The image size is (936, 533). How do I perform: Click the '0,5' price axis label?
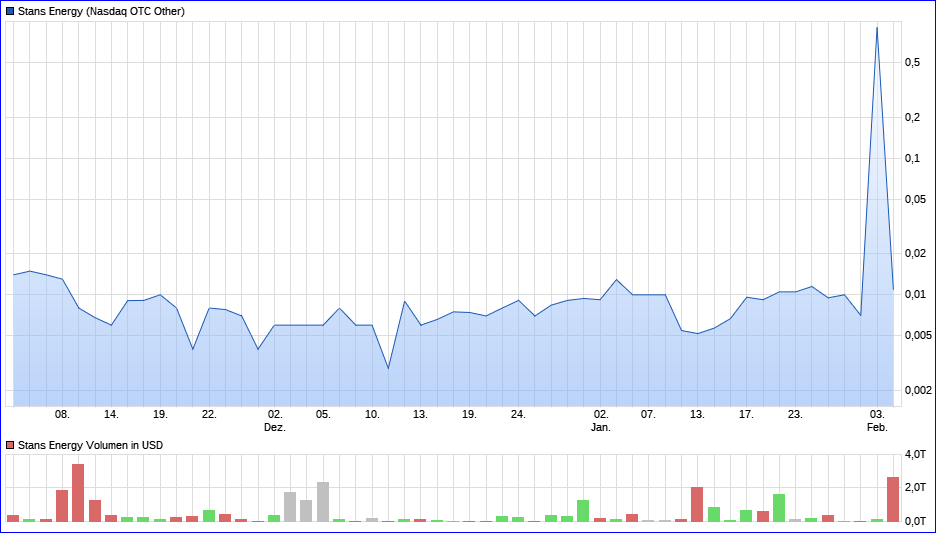pos(912,62)
